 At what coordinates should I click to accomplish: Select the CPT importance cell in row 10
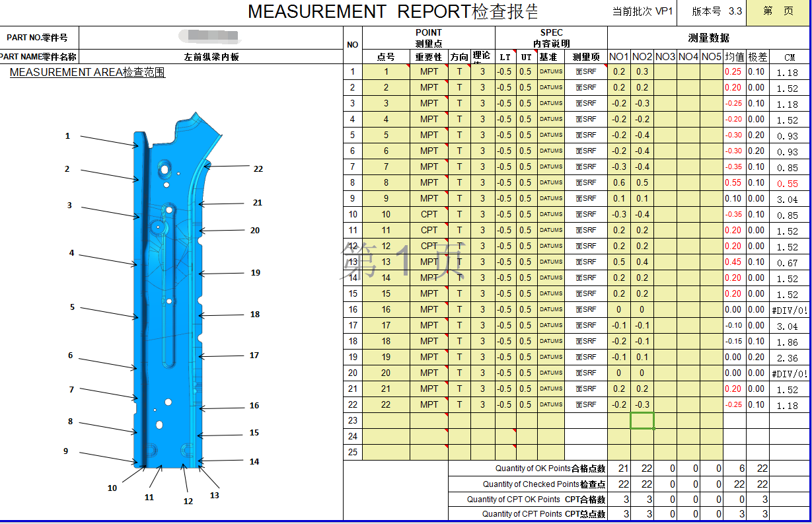point(429,215)
